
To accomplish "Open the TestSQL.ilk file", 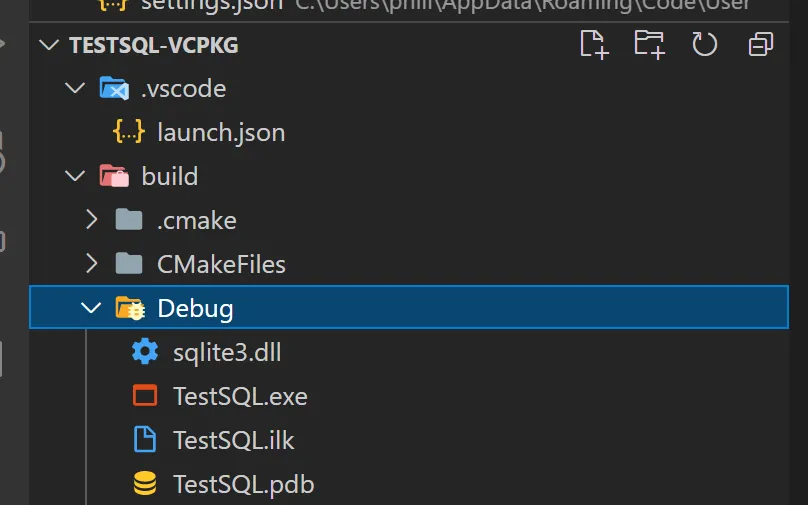I will pyautogui.click(x=233, y=440).
